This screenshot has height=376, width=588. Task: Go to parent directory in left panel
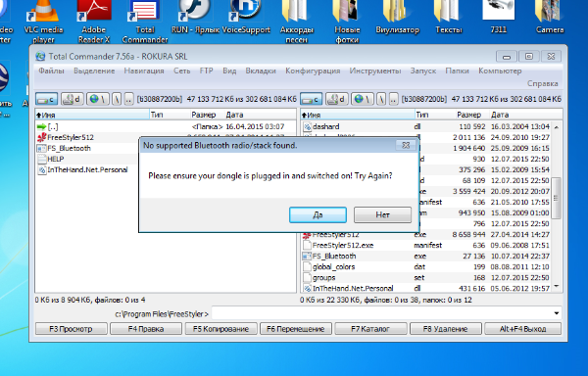tap(128, 99)
